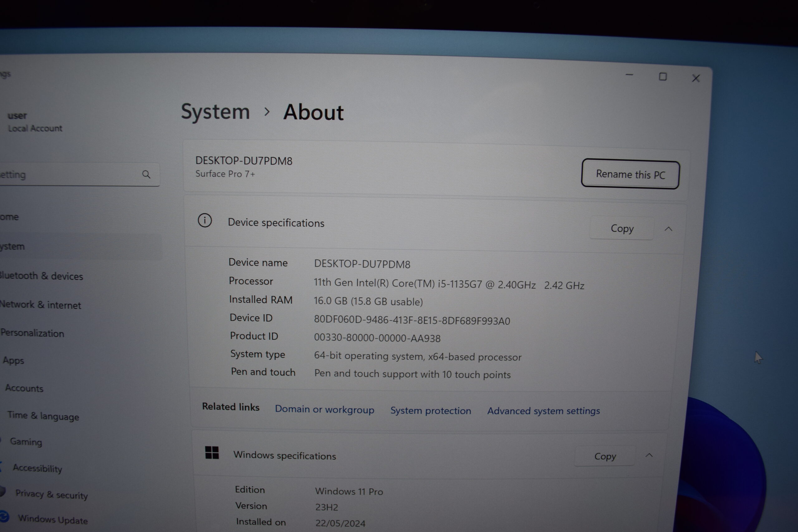Open Domain or workgroup link
Image resolution: width=798 pixels, height=532 pixels.
(324, 409)
